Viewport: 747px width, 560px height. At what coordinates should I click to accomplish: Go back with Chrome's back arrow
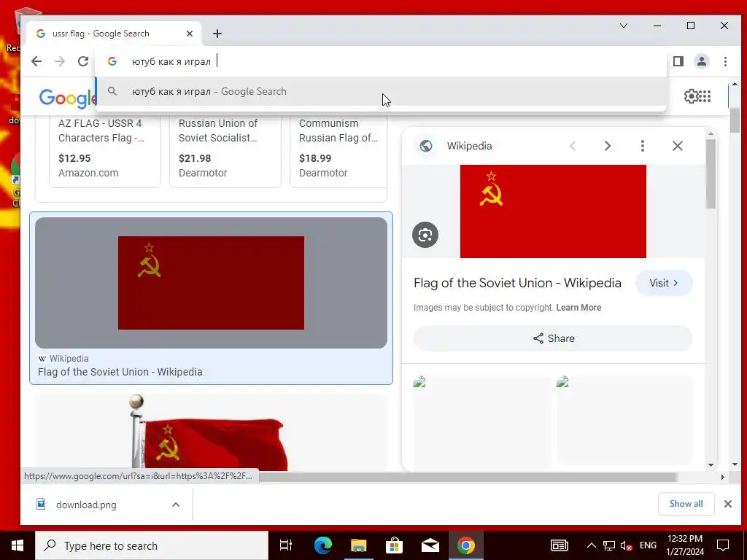36,61
